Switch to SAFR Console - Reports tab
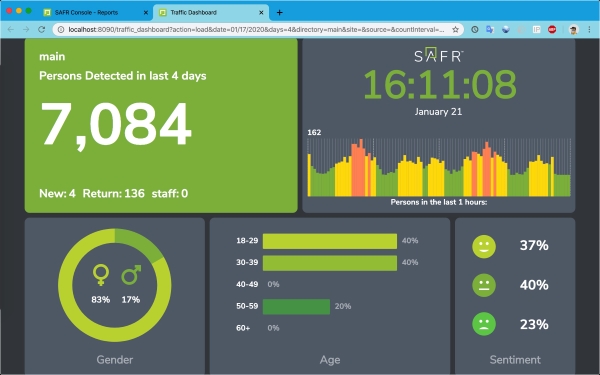600x375 pixels. click(96, 12)
